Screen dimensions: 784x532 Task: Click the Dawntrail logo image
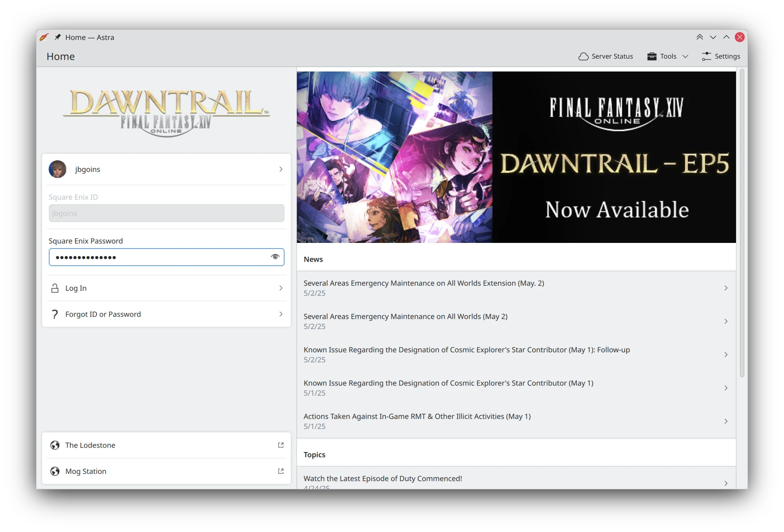(166, 113)
